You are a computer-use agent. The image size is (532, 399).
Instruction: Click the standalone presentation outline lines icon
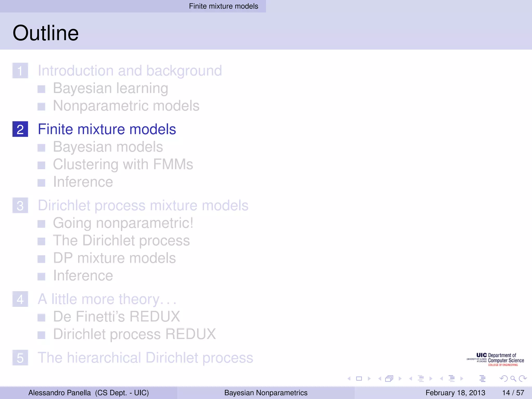tap(482, 379)
